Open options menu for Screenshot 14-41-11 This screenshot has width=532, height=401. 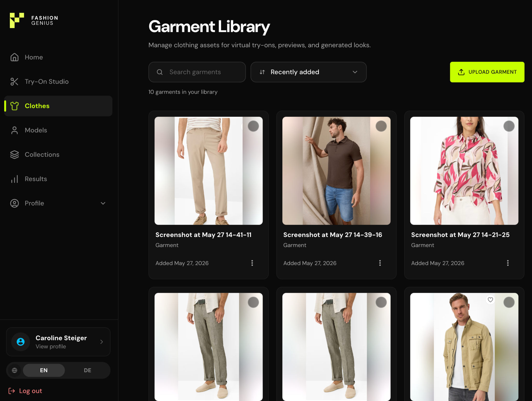click(x=252, y=263)
